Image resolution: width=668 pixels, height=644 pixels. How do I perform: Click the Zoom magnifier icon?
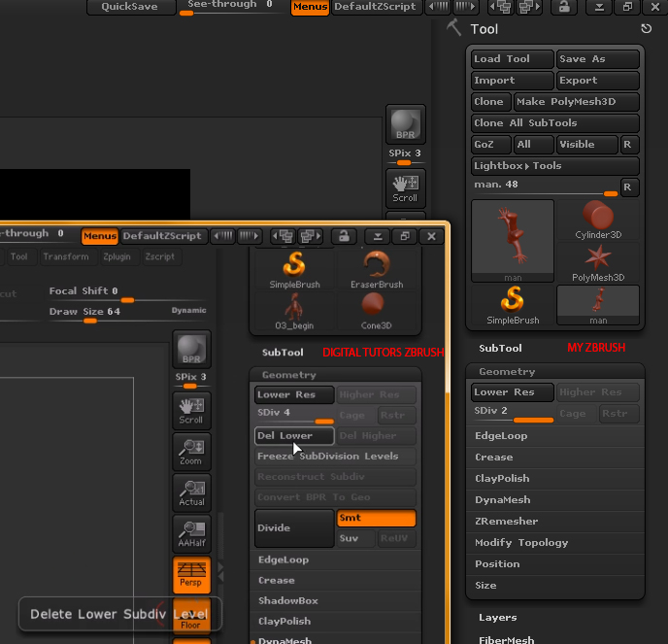pyautogui.click(x=191, y=452)
